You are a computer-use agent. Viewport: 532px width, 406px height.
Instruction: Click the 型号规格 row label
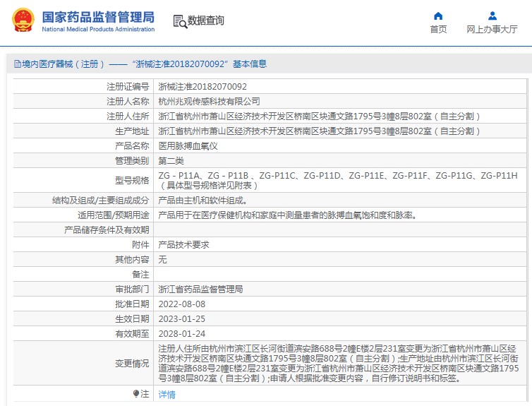point(132,180)
